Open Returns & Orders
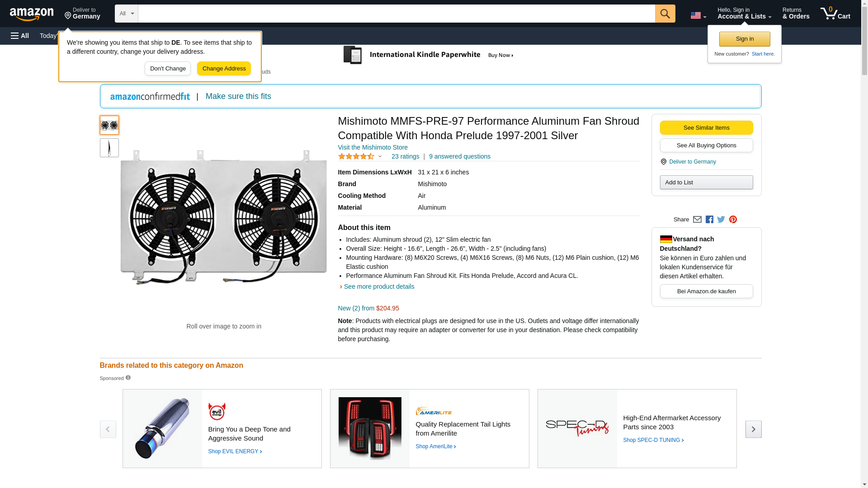Screen dimensions: 868x488 coord(796,14)
